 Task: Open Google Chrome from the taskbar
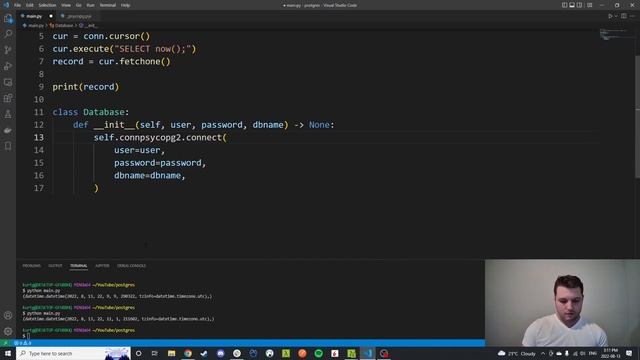(188, 353)
